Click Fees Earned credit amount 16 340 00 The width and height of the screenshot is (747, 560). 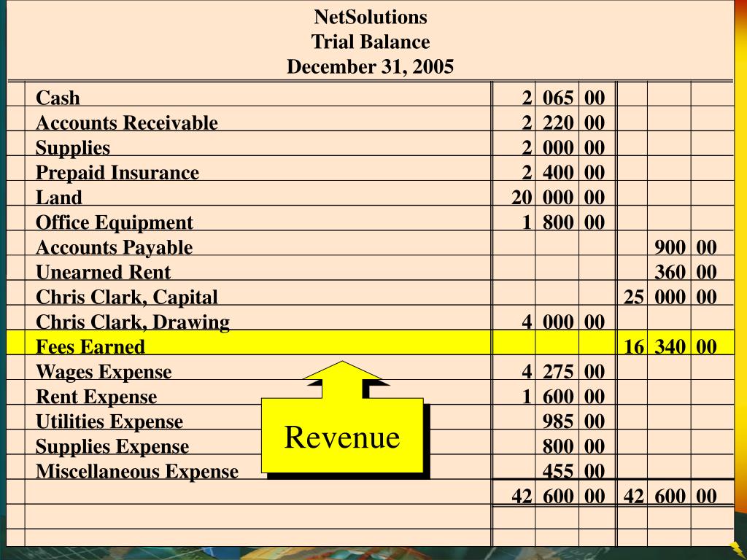670,346
